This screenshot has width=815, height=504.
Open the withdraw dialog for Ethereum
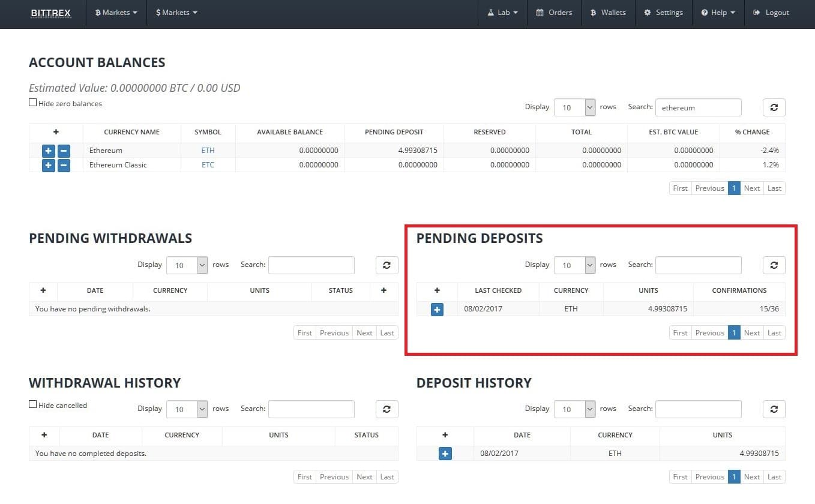(x=64, y=151)
